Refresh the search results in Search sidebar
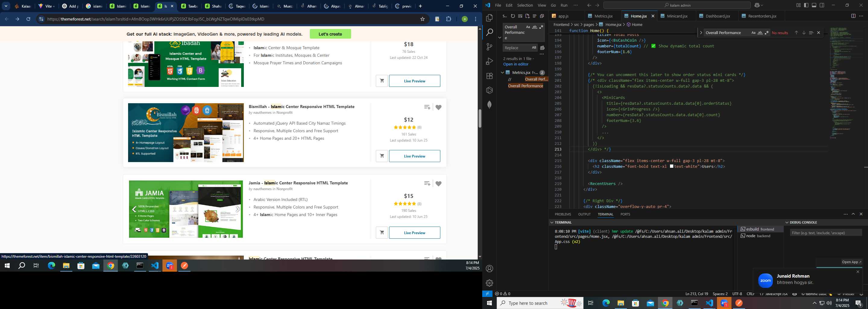The image size is (868, 309). click(x=512, y=16)
